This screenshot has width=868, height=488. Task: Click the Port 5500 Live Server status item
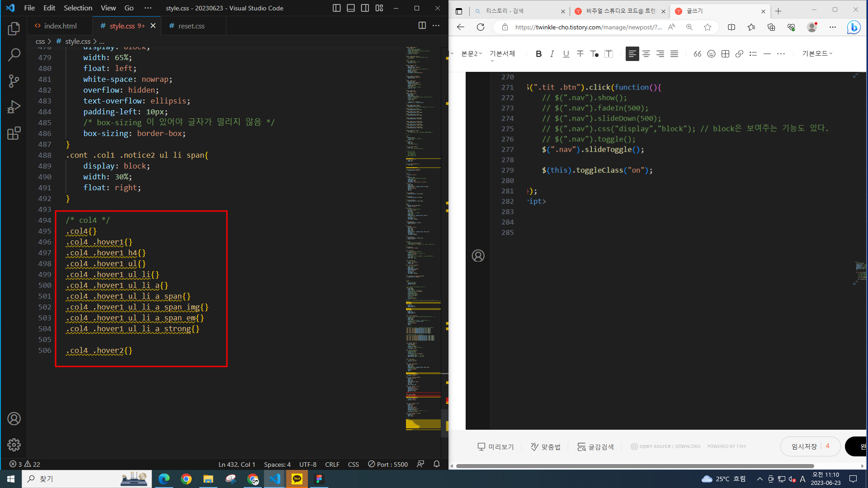tap(388, 465)
